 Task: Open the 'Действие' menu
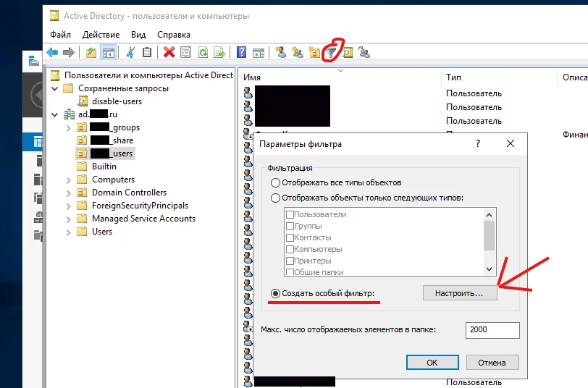(101, 35)
